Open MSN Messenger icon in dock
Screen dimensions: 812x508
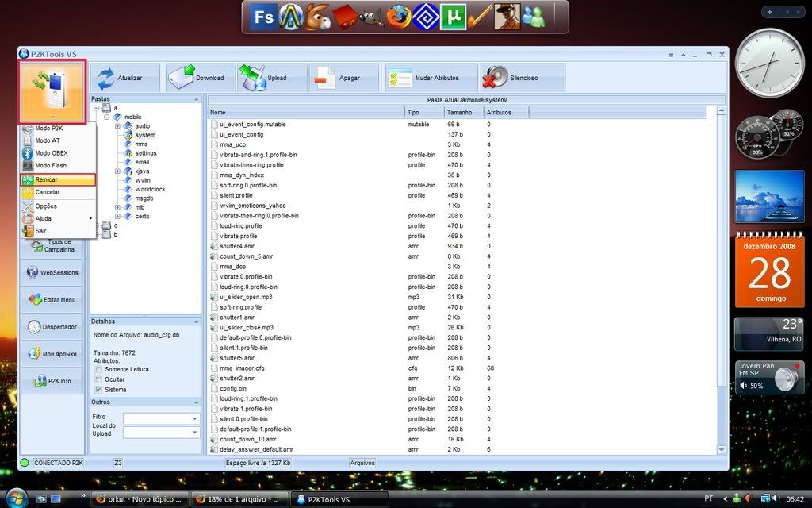(534, 17)
